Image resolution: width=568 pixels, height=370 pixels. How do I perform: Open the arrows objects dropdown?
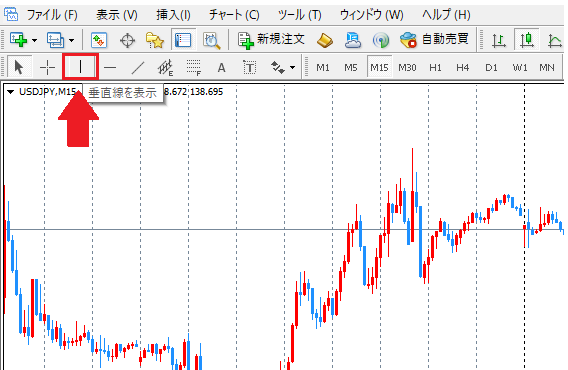pyautogui.click(x=283, y=67)
